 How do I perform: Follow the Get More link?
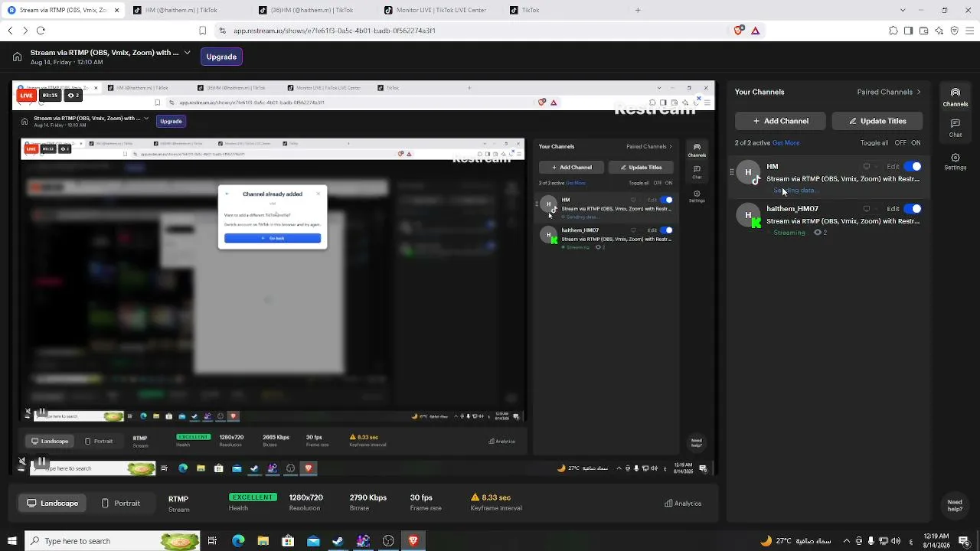(x=786, y=142)
